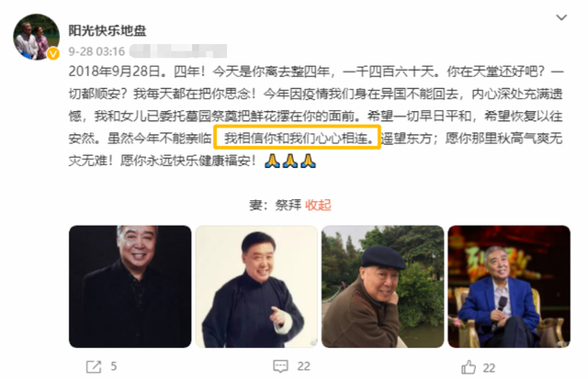Click the highlighted sentence 我相信你和我们心心相连
588x380 pixels.
click(297, 138)
